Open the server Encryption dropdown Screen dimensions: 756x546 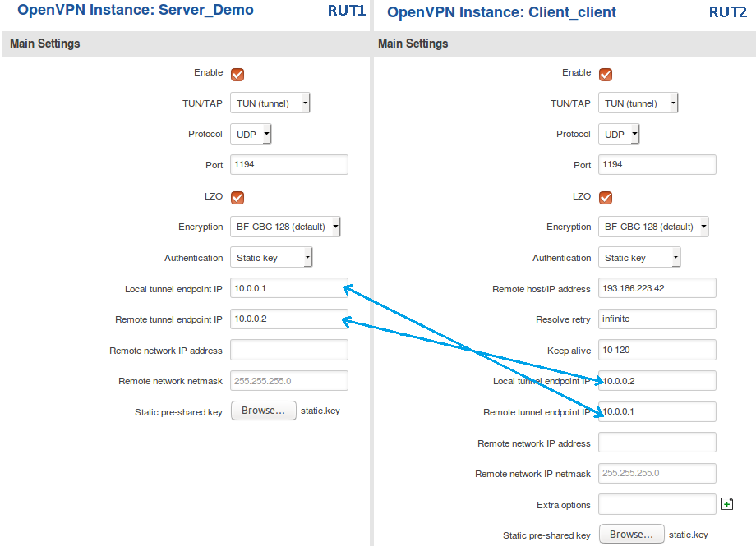(284, 227)
